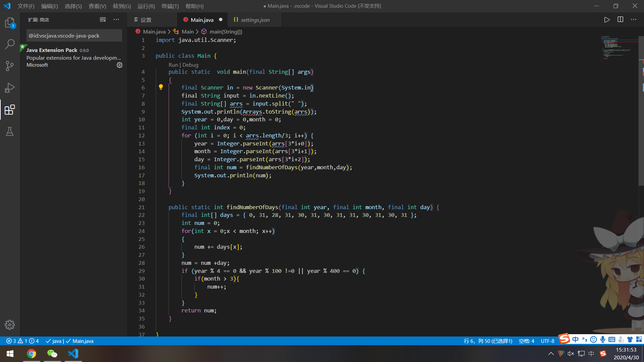The height and width of the screenshot is (362, 644).
Task: Run the Java program with play icon
Action: coord(607,20)
